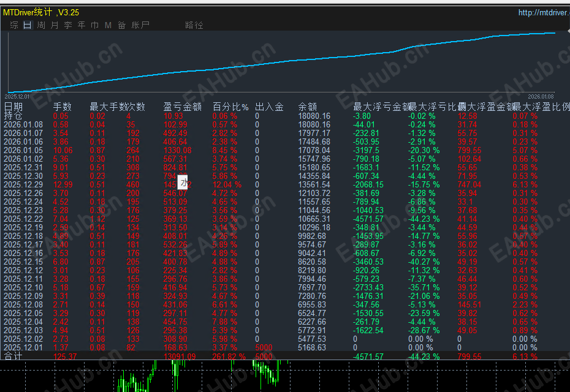This screenshot has width=570, height=392.
Task: Switch to the 年 yearly tab
Action: pos(82,25)
